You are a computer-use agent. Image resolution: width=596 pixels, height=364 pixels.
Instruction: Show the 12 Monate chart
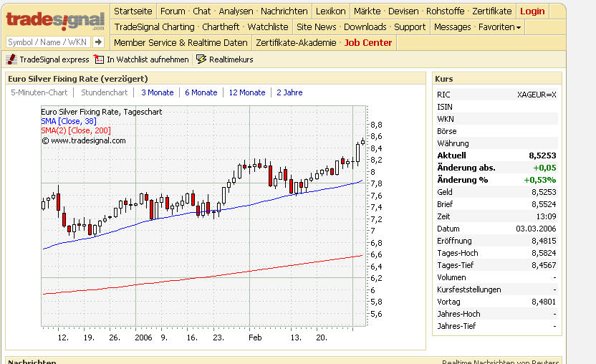pyautogui.click(x=247, y=92)
